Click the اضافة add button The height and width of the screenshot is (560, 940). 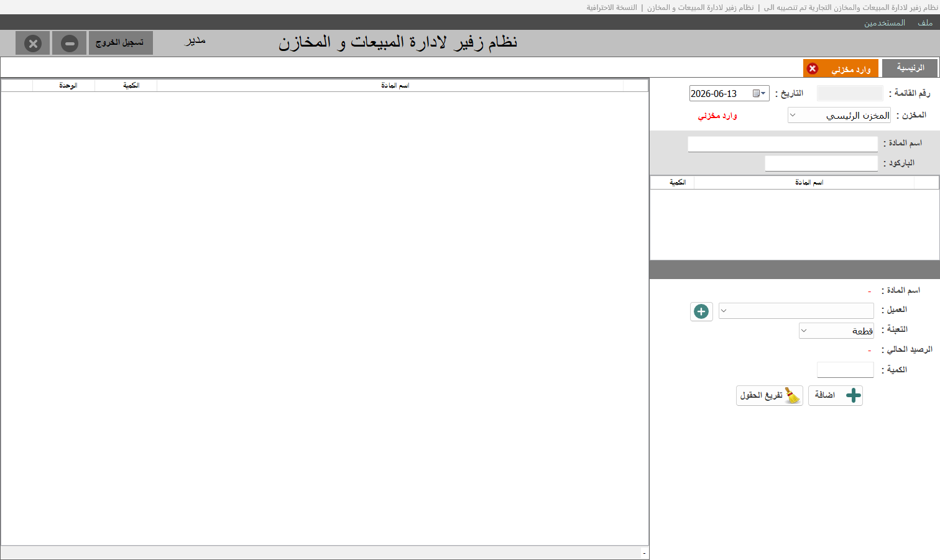pos(836,395)
